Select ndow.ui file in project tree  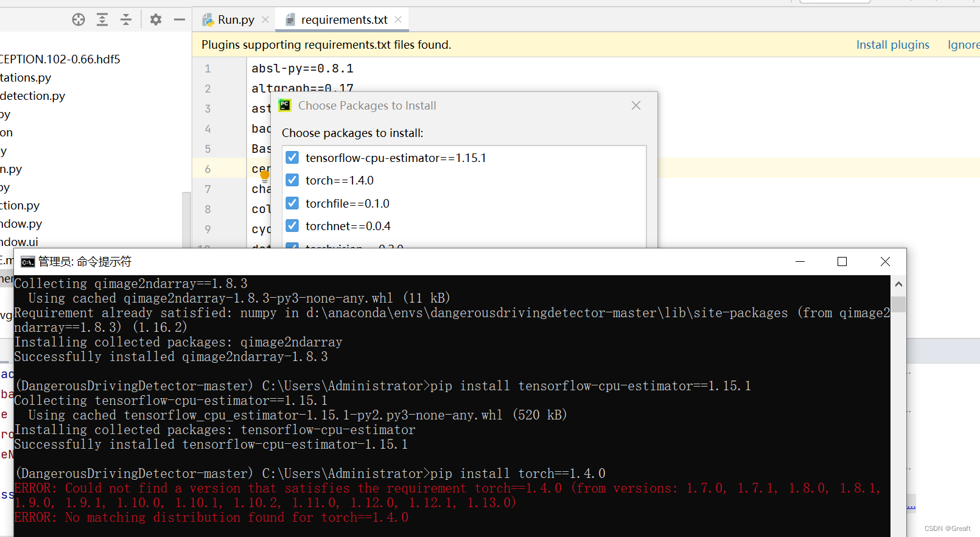(19, 242)
